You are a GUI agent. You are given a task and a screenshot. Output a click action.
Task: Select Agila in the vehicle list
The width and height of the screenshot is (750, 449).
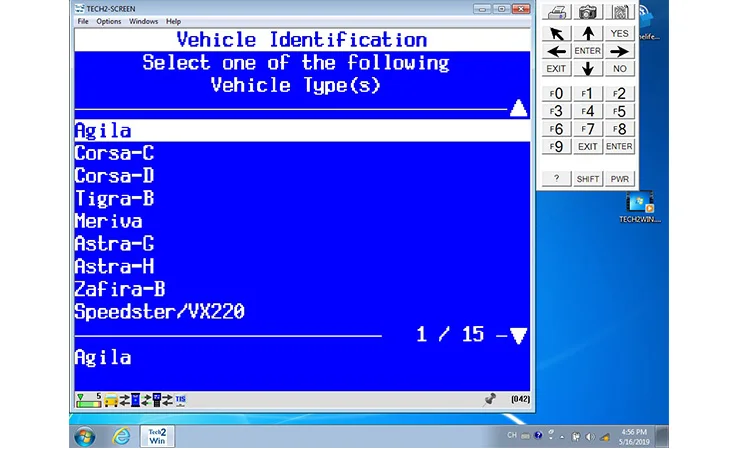click(302, 131)
